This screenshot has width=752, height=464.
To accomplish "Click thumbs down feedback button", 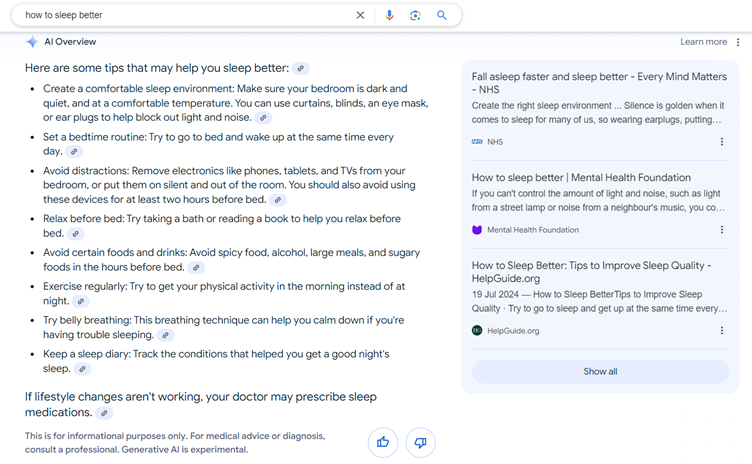I will click(420, 442).
